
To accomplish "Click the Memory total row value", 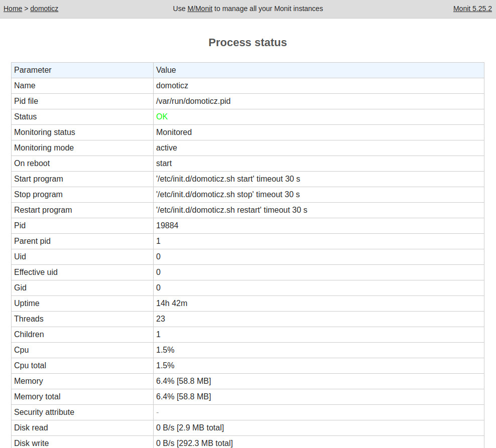I will 183,396.
